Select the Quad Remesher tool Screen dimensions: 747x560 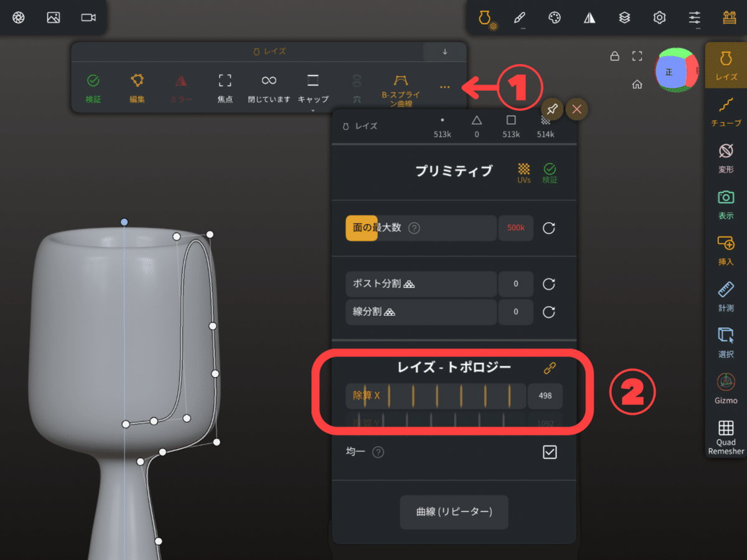tap(726, 437)
